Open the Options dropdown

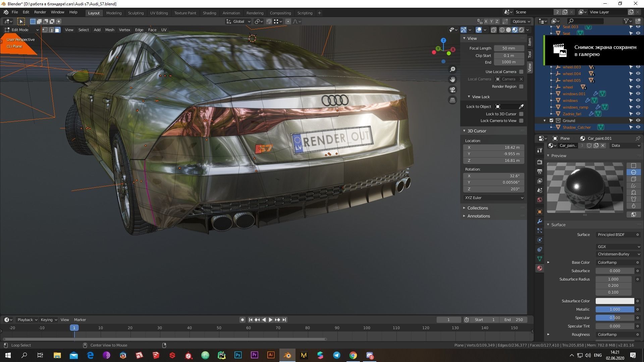pyautogui.click(x=521, y=21)
